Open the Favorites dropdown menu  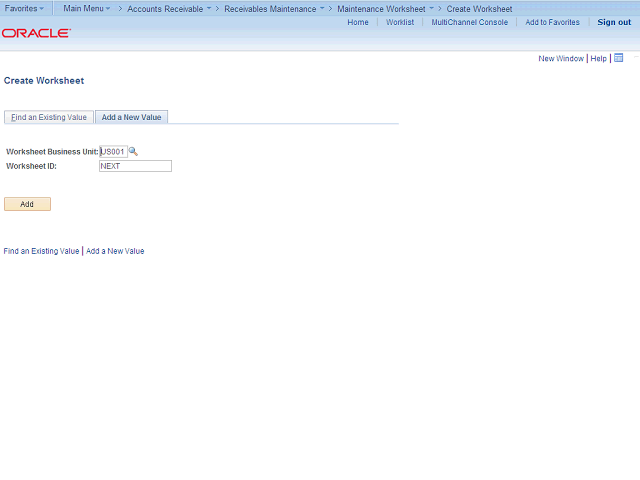(x=24, y=8)
